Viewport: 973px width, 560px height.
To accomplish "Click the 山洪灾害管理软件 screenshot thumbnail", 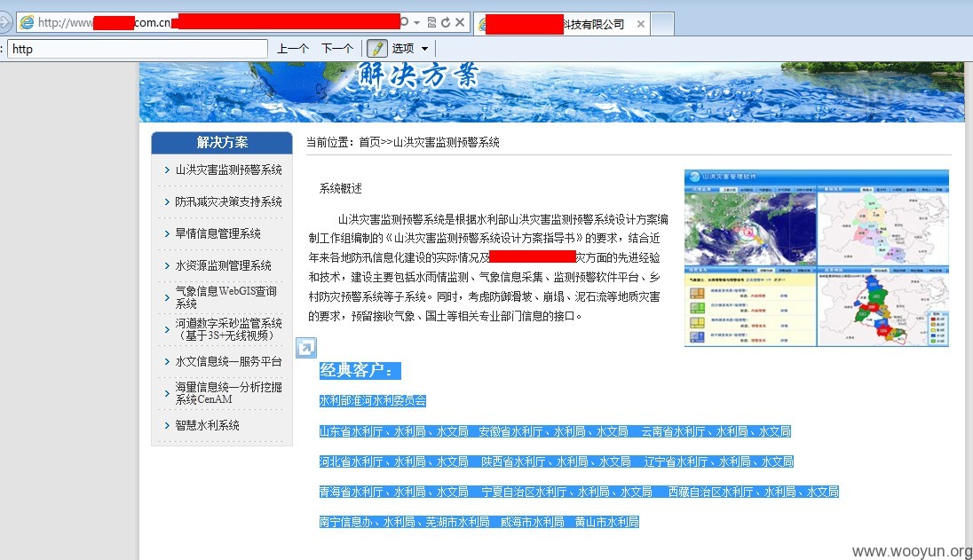I will [x=817, y=258].
